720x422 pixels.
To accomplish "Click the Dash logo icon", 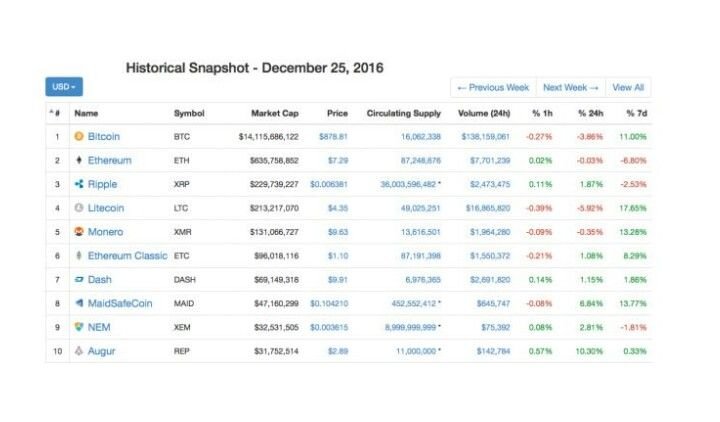I will 79,279.
